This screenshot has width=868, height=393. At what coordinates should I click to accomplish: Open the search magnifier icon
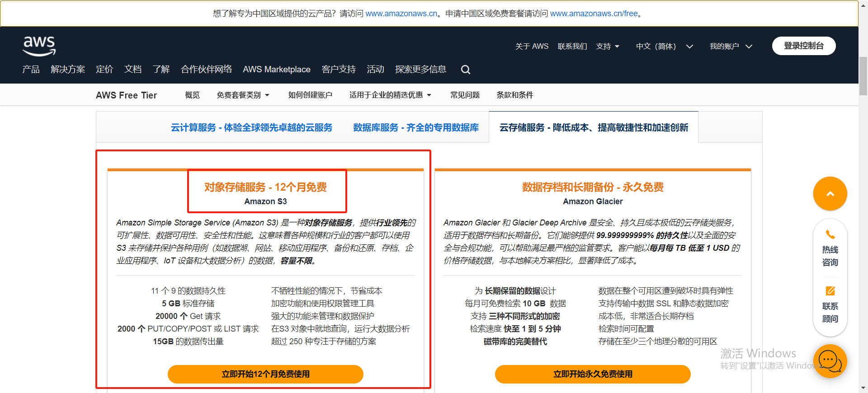[x=465, y=70]
